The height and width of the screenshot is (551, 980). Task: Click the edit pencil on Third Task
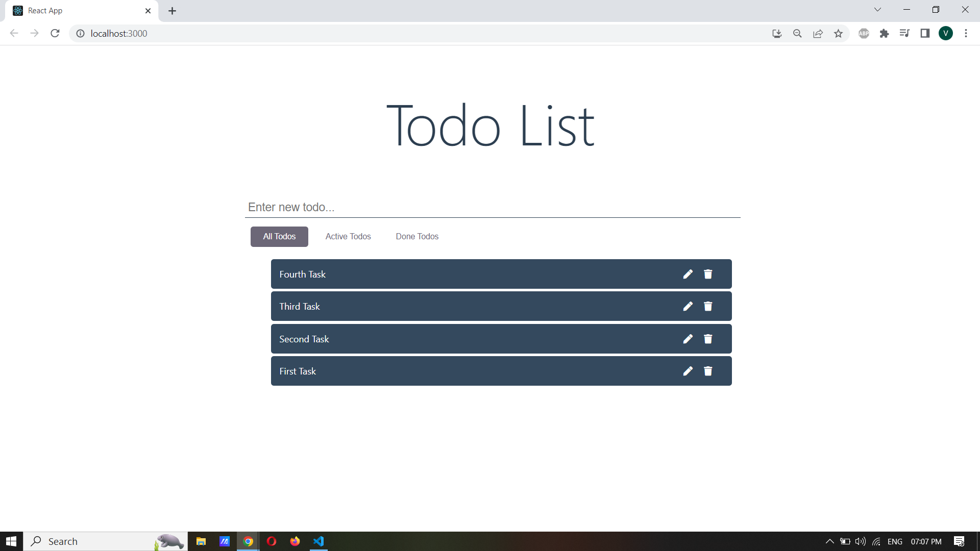688,306
